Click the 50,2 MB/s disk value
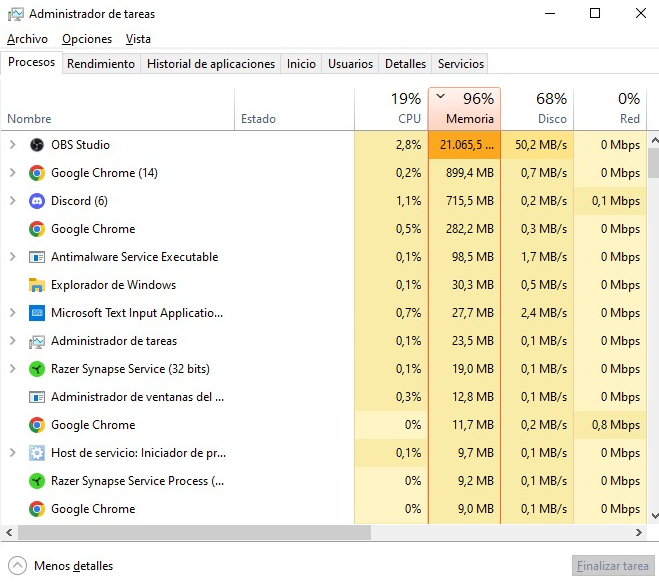Screen dimensions: 659x582 click(x=541, y=145)
